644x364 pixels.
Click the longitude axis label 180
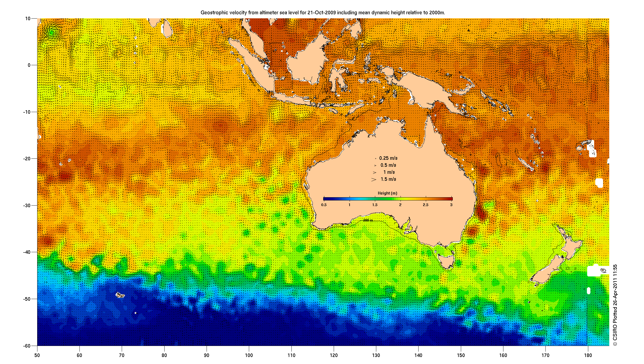[588, 355]
